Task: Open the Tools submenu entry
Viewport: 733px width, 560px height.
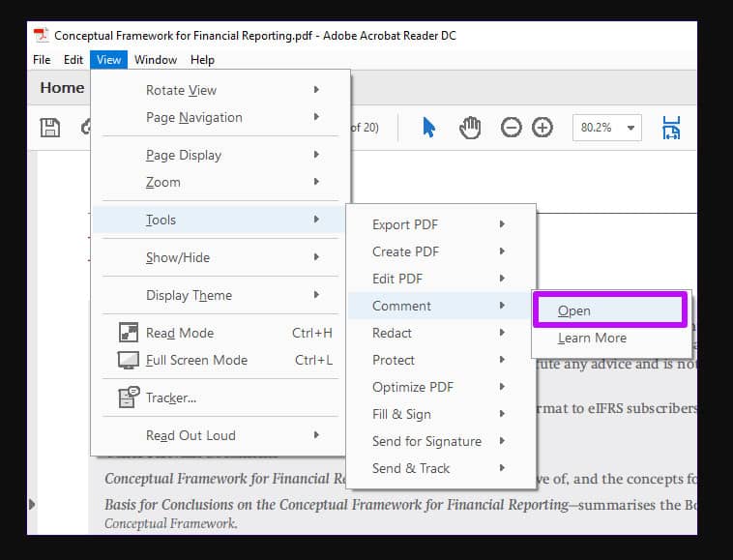Action: coord(220,220)
